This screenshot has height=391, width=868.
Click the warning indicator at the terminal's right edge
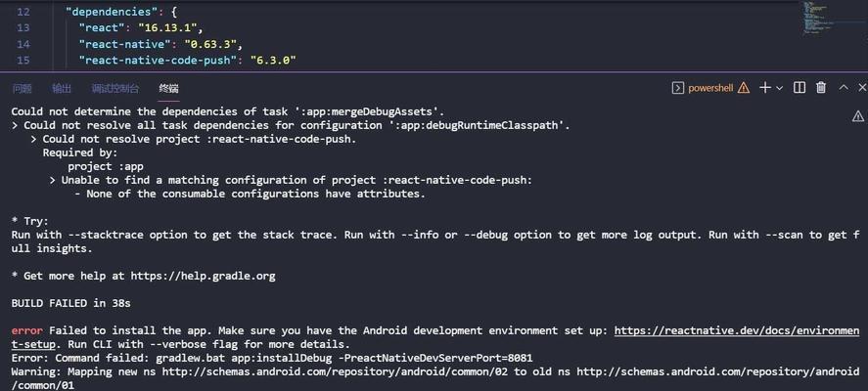coord(857,115)
